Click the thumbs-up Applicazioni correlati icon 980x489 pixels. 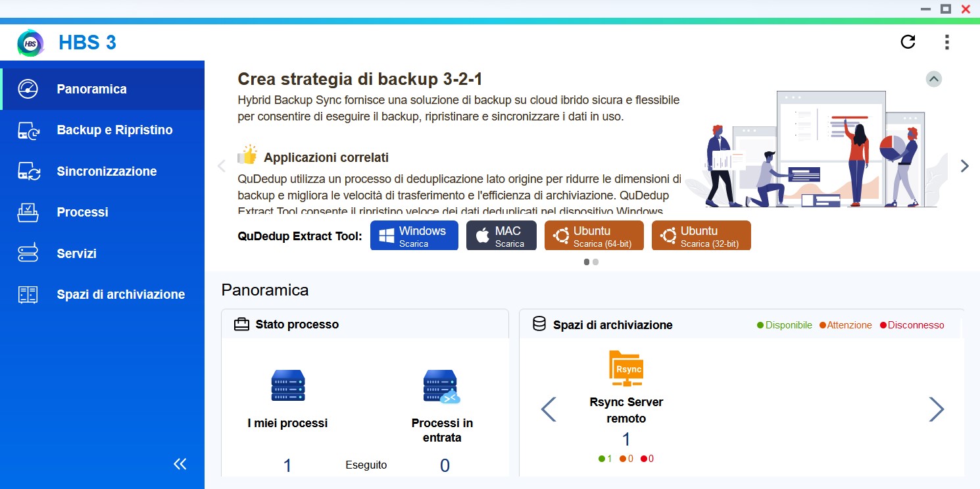(247, 156)
